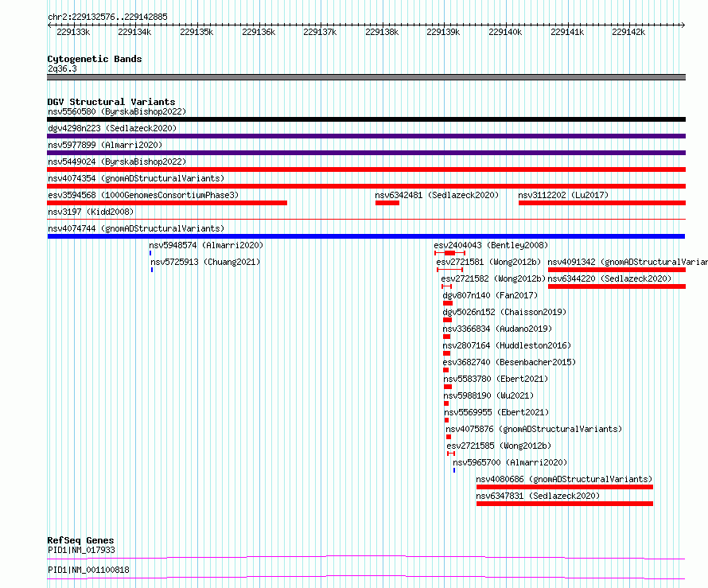Click the blue nsv5965700 tick glyph

454,470
